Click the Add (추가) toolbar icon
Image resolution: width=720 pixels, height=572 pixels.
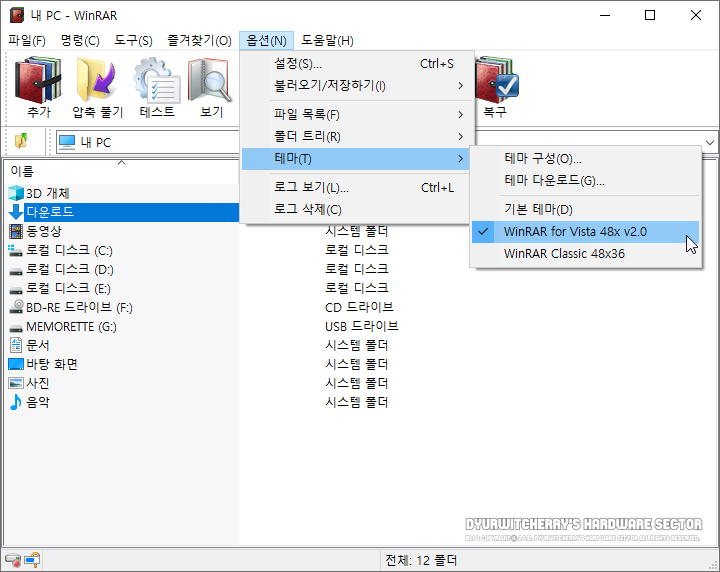click(39, 80)
